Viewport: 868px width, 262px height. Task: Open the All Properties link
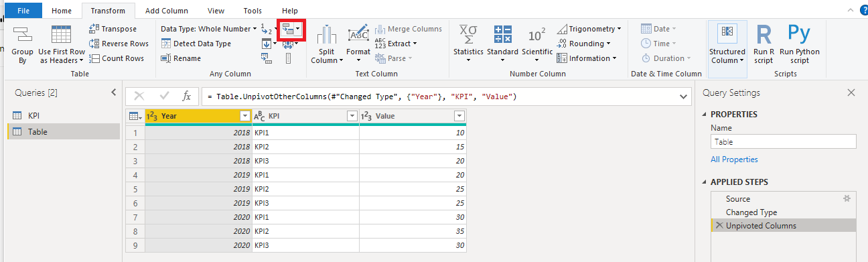pos(734,159)
